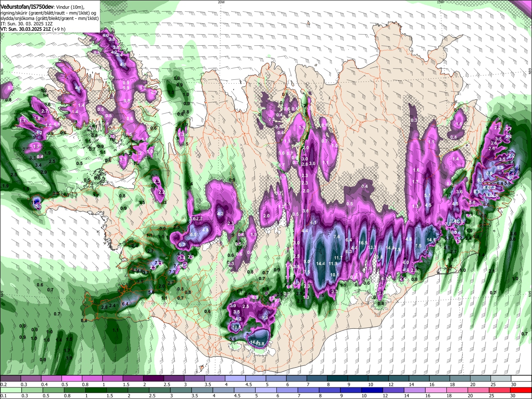The width and height of the screenshot is (532, 399).
Task: Click the '16.5' precipitation value on the map
Action: (363, 243)
